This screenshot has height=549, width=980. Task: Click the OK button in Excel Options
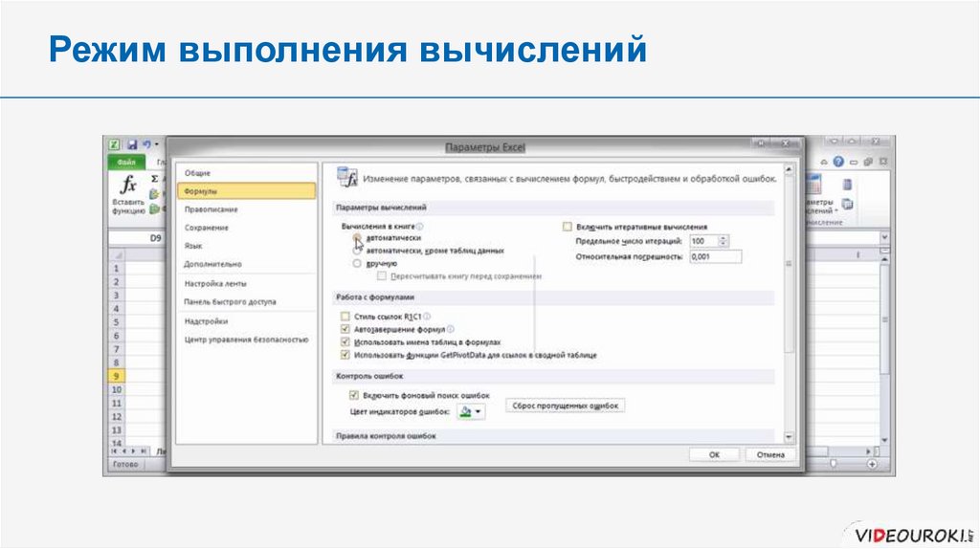tap(714, 454)
